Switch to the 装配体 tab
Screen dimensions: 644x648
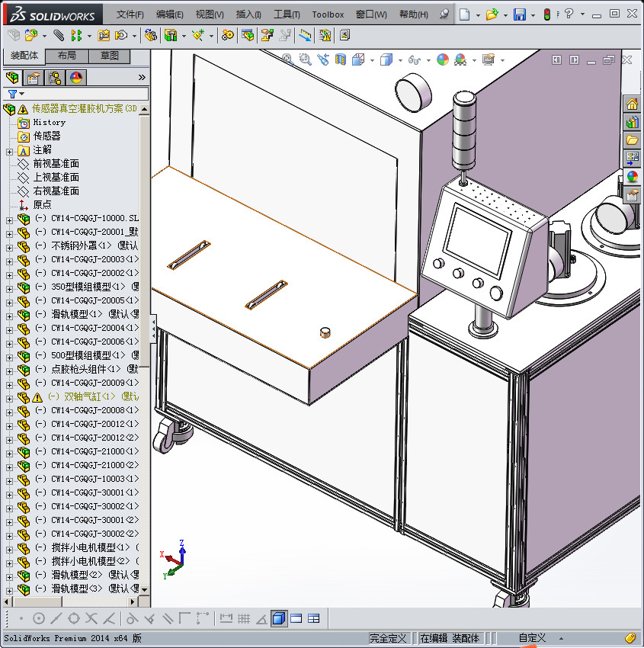pyautogui.click(x=24, y=56)
